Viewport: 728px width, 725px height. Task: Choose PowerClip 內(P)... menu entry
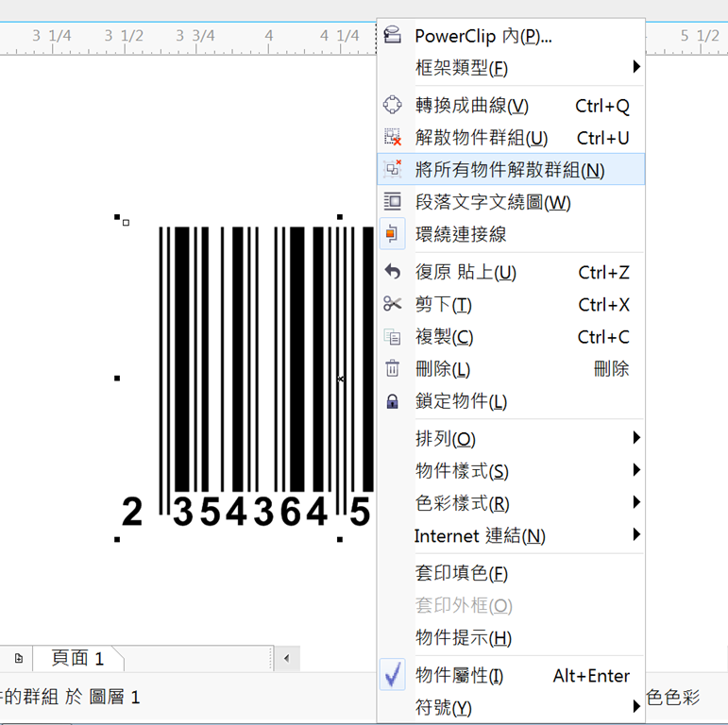pos(511,36)
